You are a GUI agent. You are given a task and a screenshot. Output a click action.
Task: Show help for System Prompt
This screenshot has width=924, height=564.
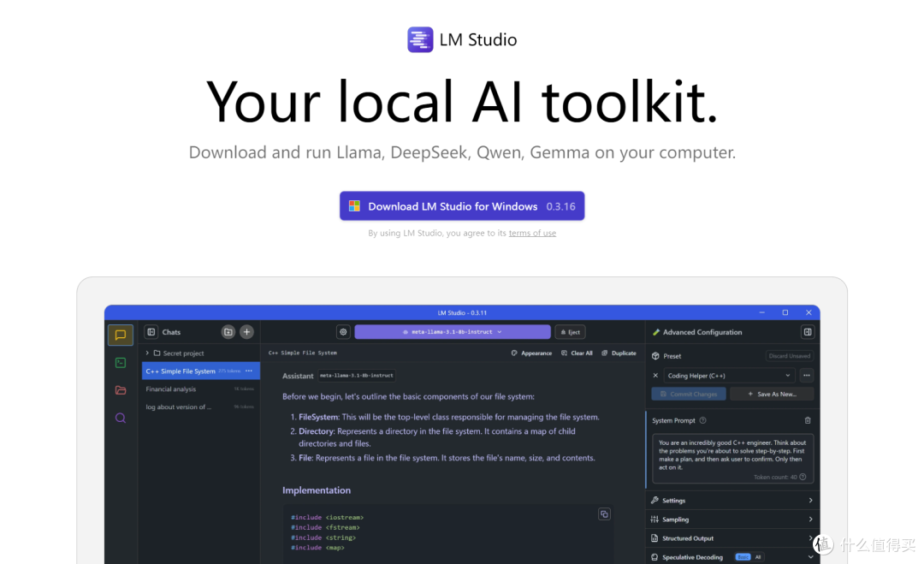point(702,420)
